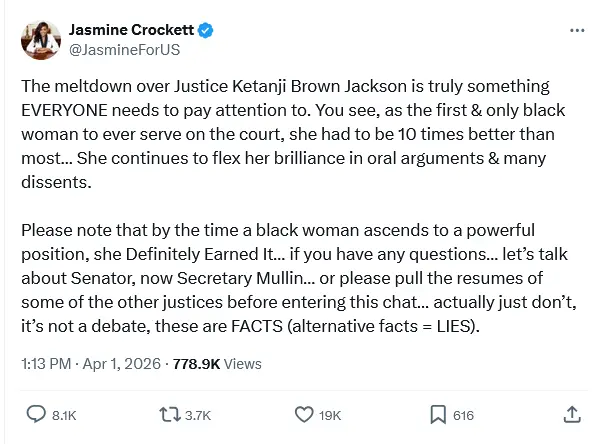
Task: Repost the tweet using the retweet icon
Action: tap(169, 413)
